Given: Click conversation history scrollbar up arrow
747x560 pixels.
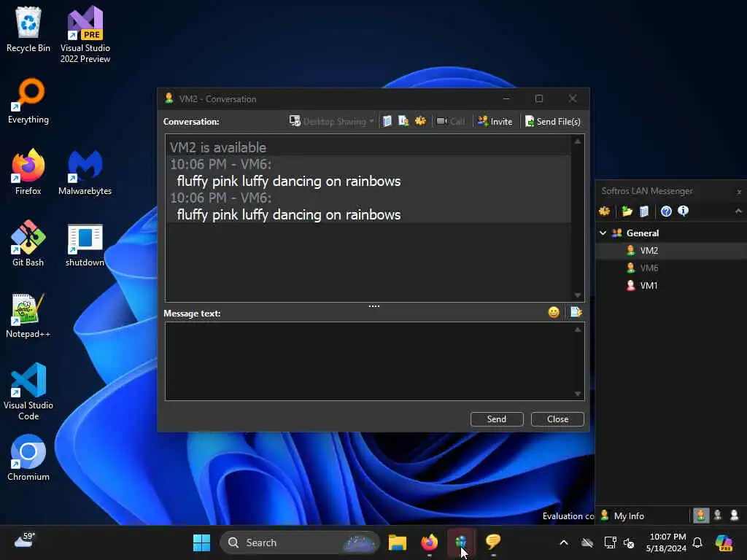Looking at the screenshot, I should click(578, 141).
